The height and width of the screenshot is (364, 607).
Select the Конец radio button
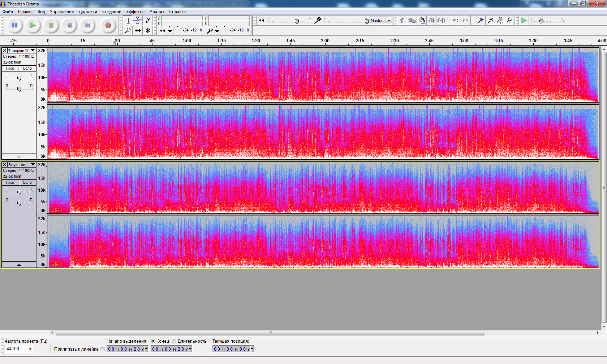[153, 341]
